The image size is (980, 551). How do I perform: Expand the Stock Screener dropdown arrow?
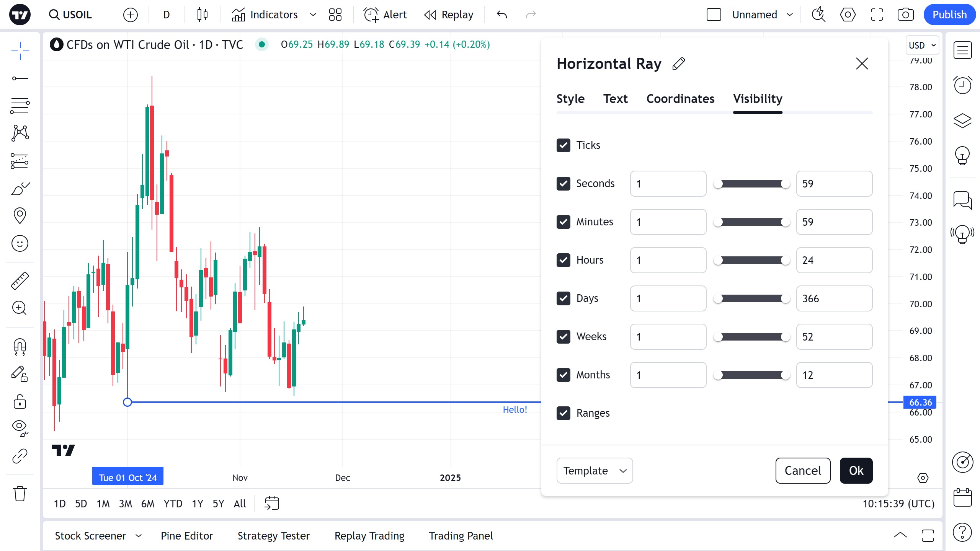pos(139,536)
